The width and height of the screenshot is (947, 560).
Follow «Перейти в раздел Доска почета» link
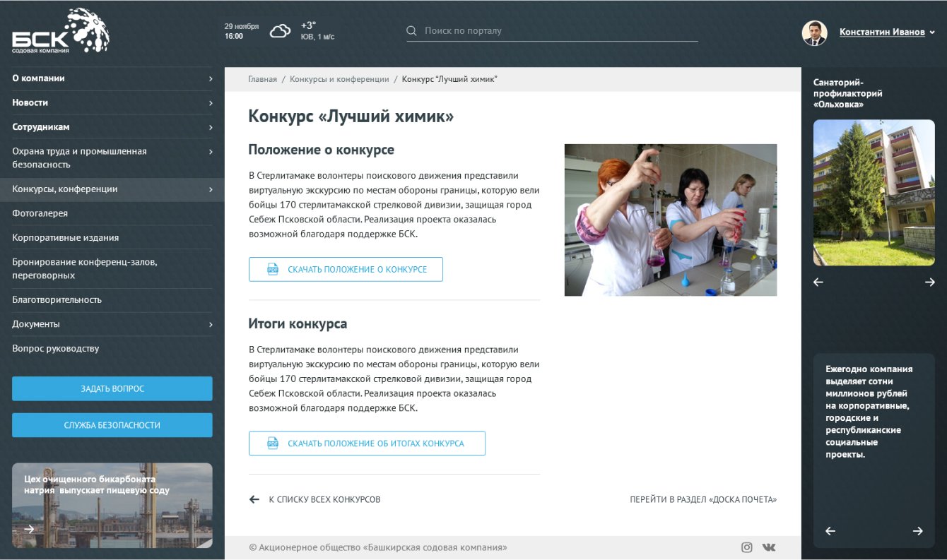click(x=703, y=499)
